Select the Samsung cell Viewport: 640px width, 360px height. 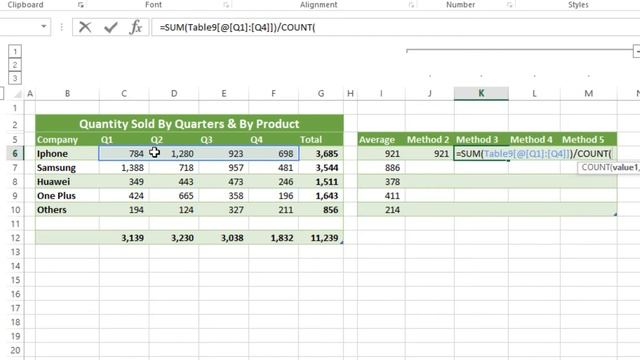coord(67,168)
